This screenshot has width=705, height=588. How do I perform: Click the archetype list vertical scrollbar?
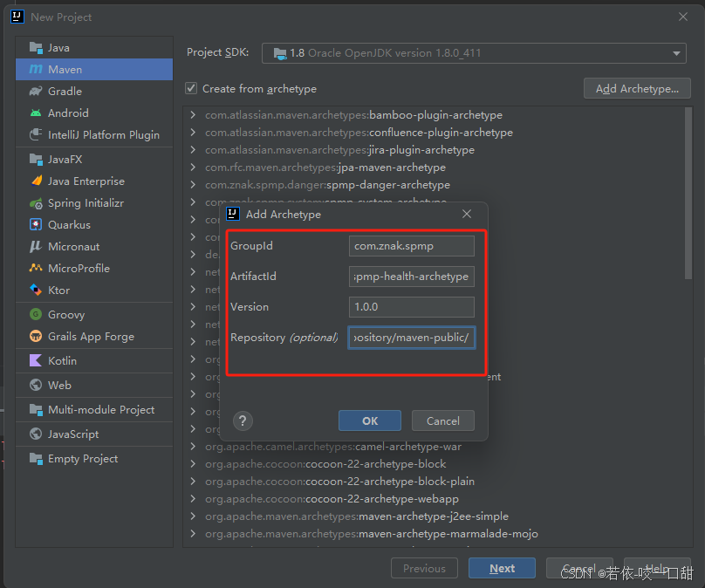pyautogui.click(x=688, y=194)
